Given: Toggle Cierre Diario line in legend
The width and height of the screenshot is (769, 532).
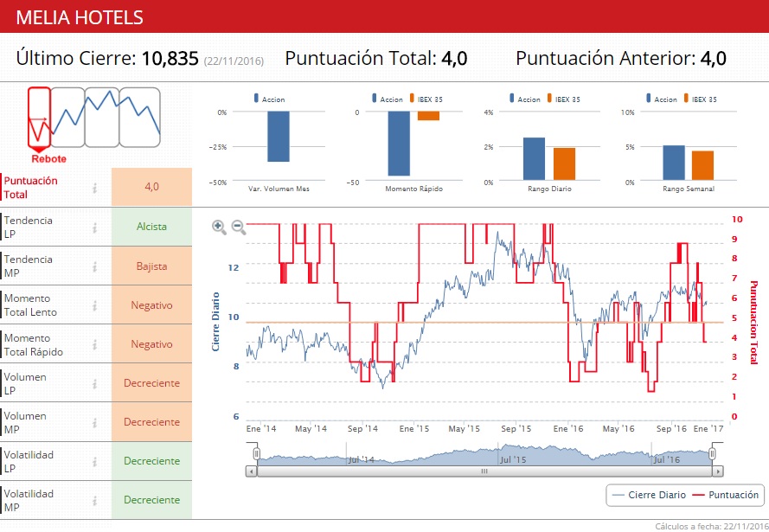Looking at the screenshot, I should [650, 495].
